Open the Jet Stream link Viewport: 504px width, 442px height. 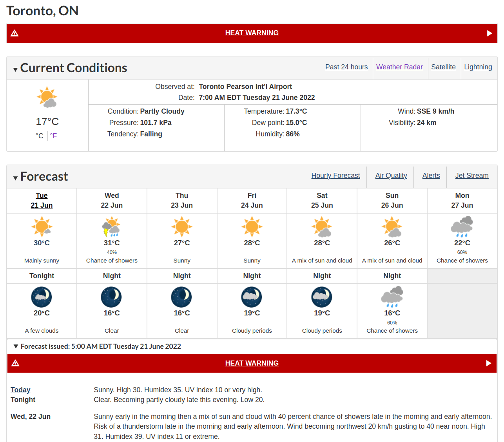point(472,176)
